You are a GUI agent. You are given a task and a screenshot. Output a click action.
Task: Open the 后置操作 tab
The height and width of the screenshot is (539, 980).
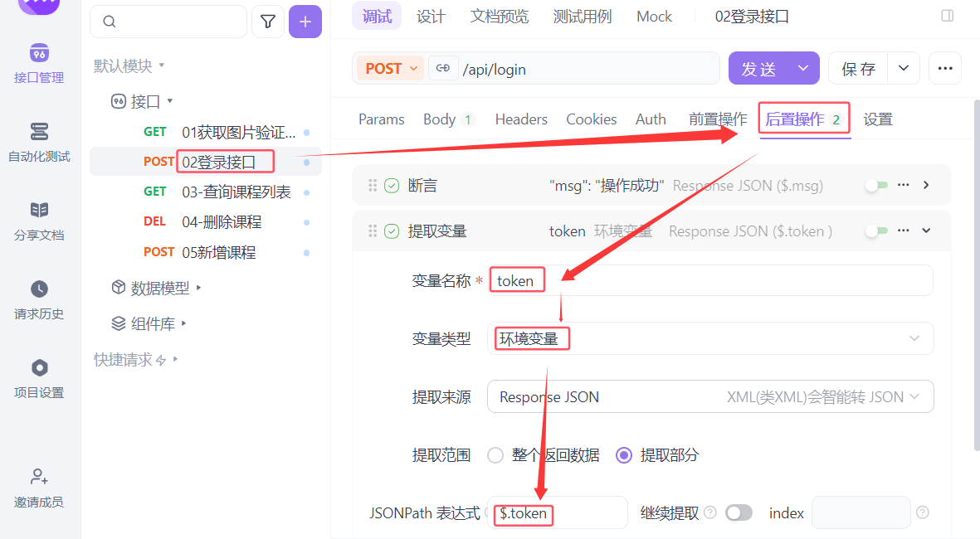pyautogui.click(x=804, y=119)
